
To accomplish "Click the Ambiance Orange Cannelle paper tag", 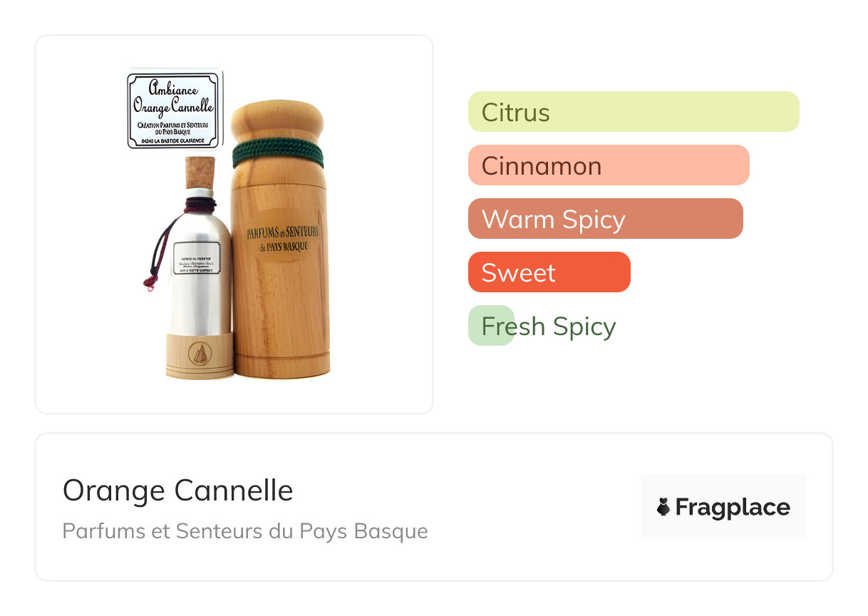I will pos(174,109).
